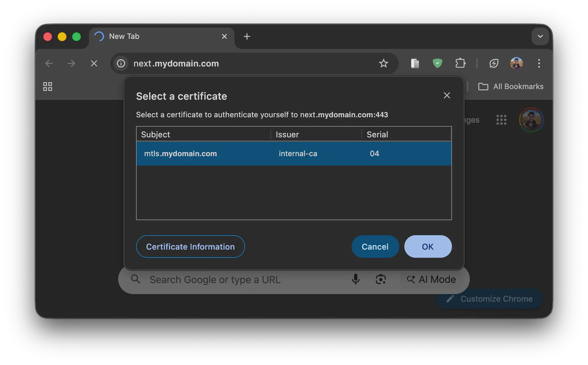588x365 pixels.
Task: Click the energy saver leaf icon
Action: point(493,63)
